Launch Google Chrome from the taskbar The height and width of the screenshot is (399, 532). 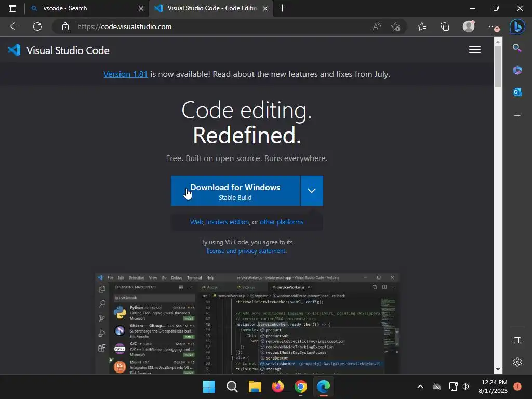point(301,387)
